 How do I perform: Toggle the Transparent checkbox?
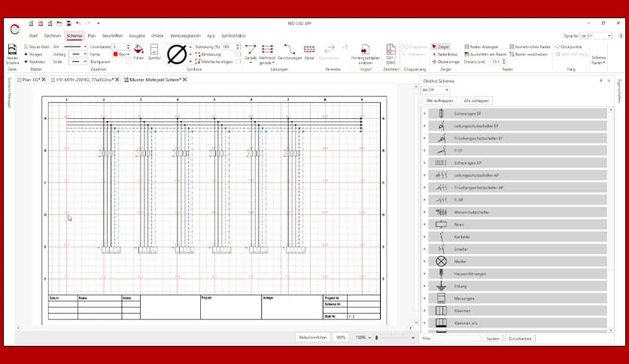[129, 62]
